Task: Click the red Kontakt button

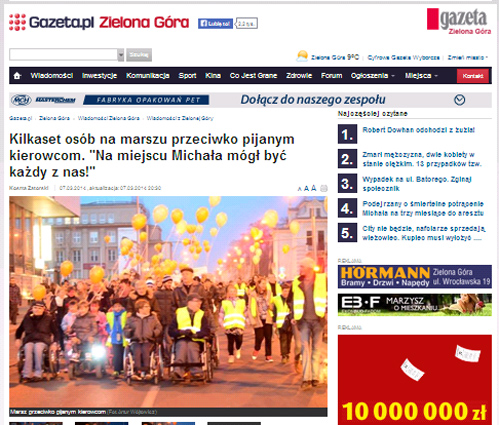Action: pyautogui.click(x=473, y=76)
